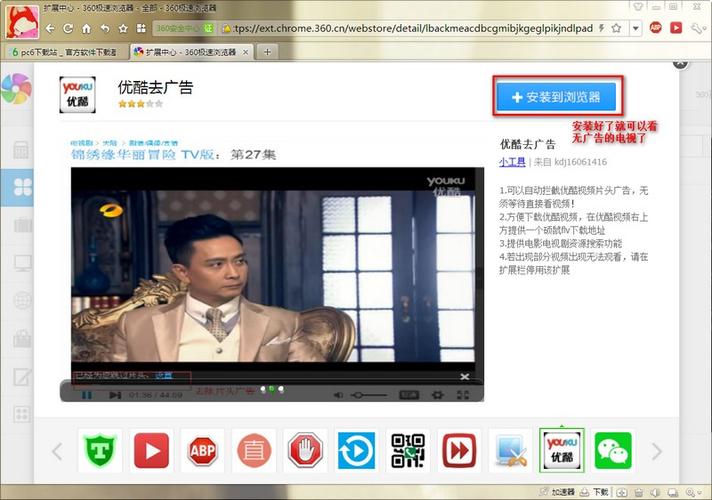This screenshot has width=712, height=500.
Task: Bookmark page with address bar star
Action: (x=616, y=28)
